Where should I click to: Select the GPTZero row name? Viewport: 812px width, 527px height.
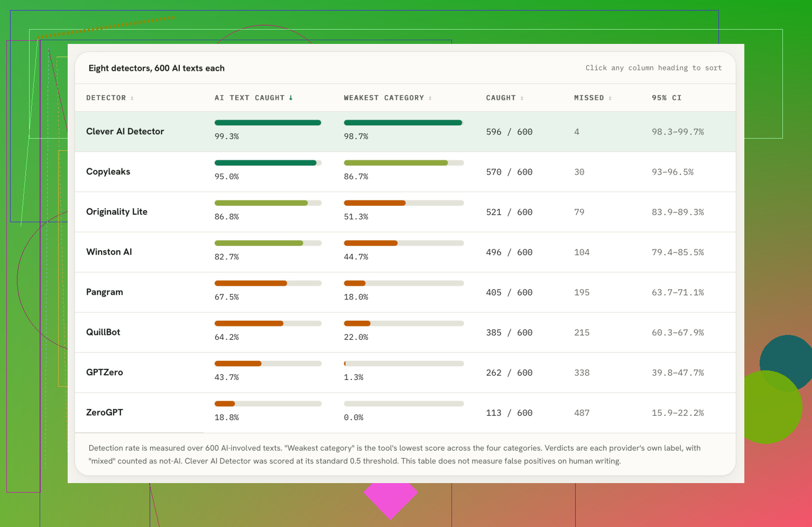point(105,372)
